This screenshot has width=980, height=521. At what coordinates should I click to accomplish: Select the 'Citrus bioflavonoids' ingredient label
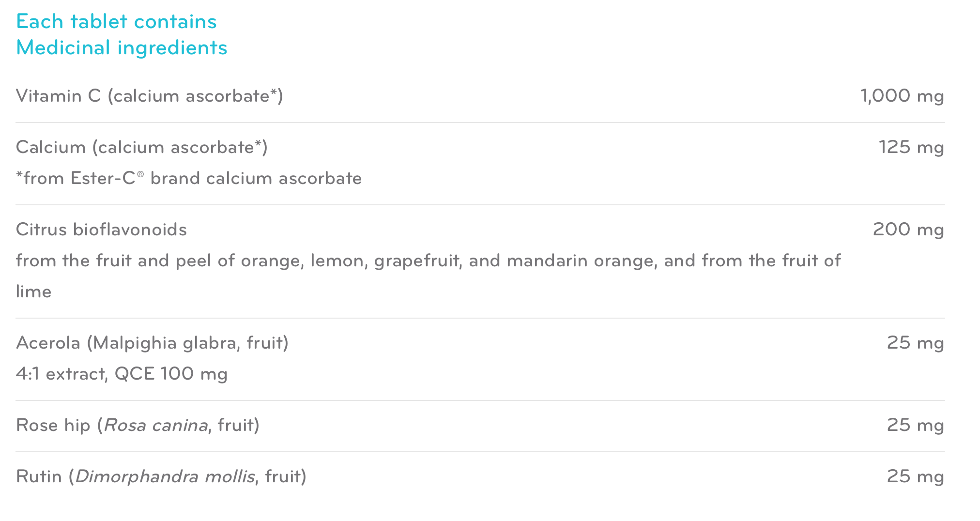click(101, 230)
